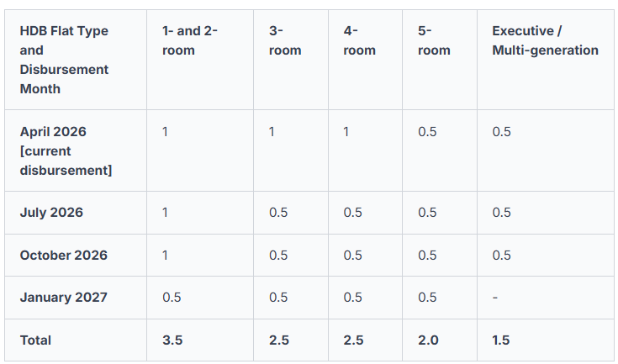This screenshot has width=618, height=364.
Task: Click the total value 2.0 for 5-room
Action: 428,340
